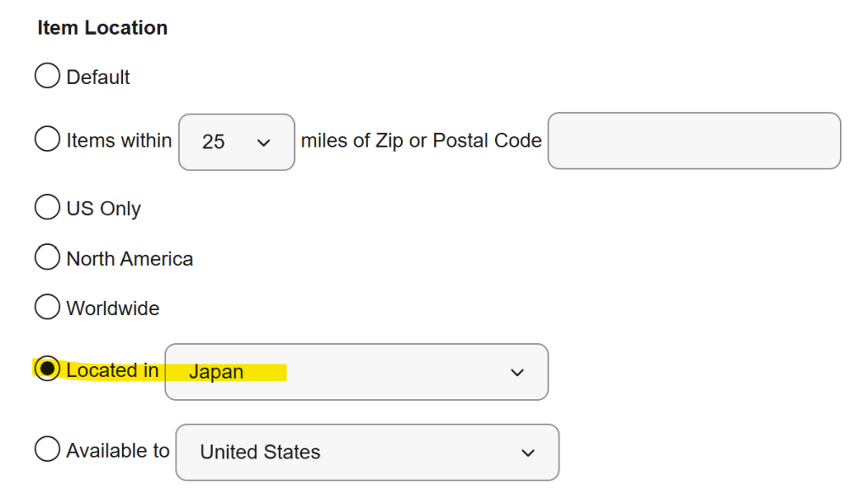Click the chevron arrow in the 25 miles box
This screenshot has height=494, width=868.
(x=263, y=142)
